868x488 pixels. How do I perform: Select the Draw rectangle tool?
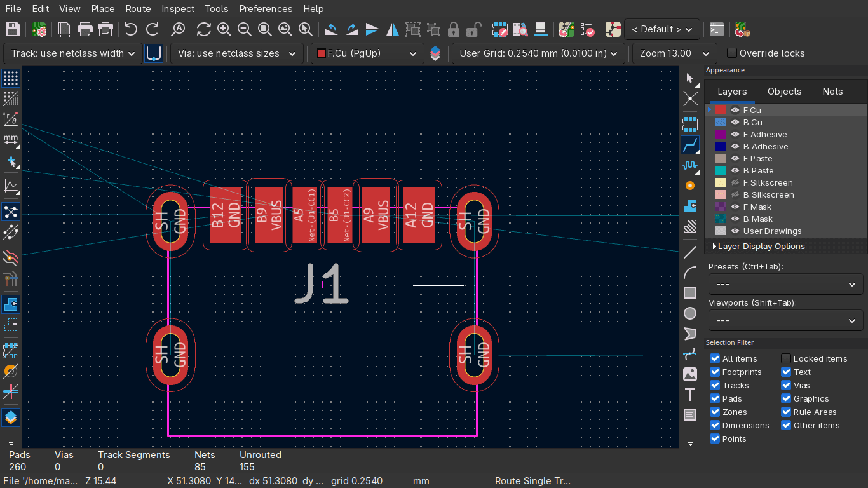click(x=690, y=293)
